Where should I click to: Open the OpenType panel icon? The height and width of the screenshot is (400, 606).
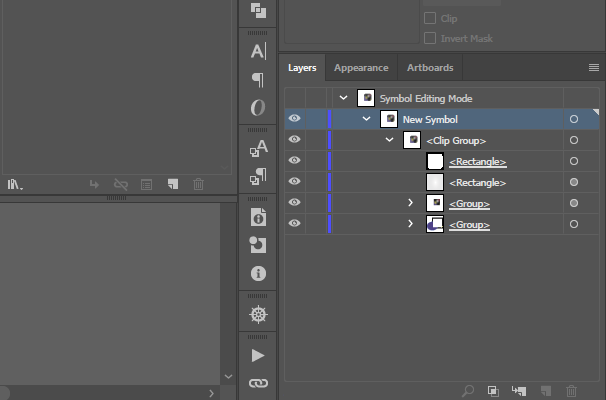point(258,107)
